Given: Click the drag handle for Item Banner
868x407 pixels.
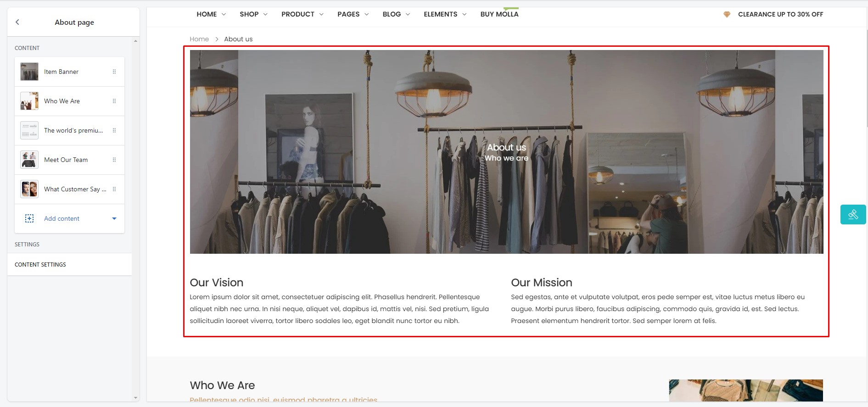Looking at the screenshot, I should (x=114, y=72).
